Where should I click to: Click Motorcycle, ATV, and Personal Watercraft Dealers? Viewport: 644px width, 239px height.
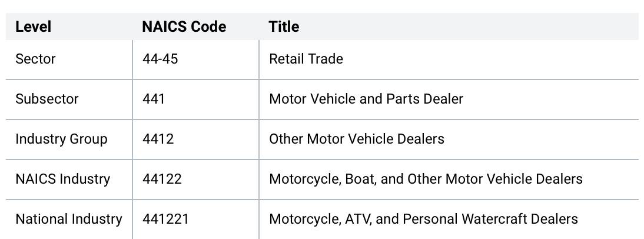pyautogui.click(x=423, y=219)
